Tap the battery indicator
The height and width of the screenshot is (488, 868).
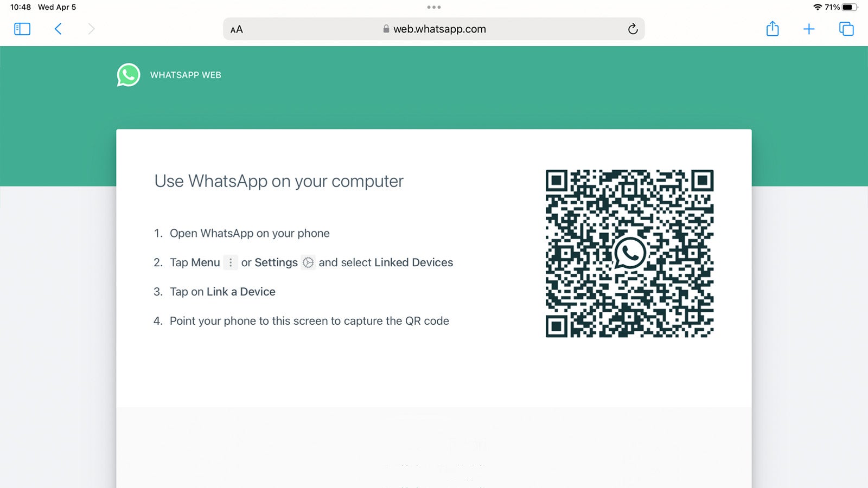point(850,7)
